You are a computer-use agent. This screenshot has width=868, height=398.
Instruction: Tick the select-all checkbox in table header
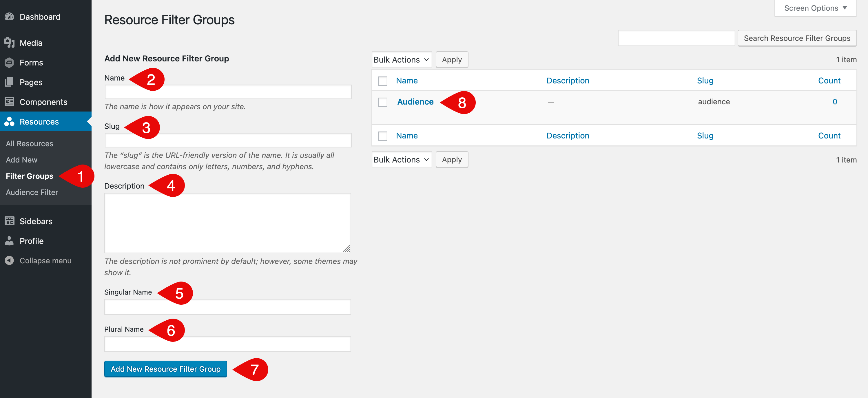(382, 81)
